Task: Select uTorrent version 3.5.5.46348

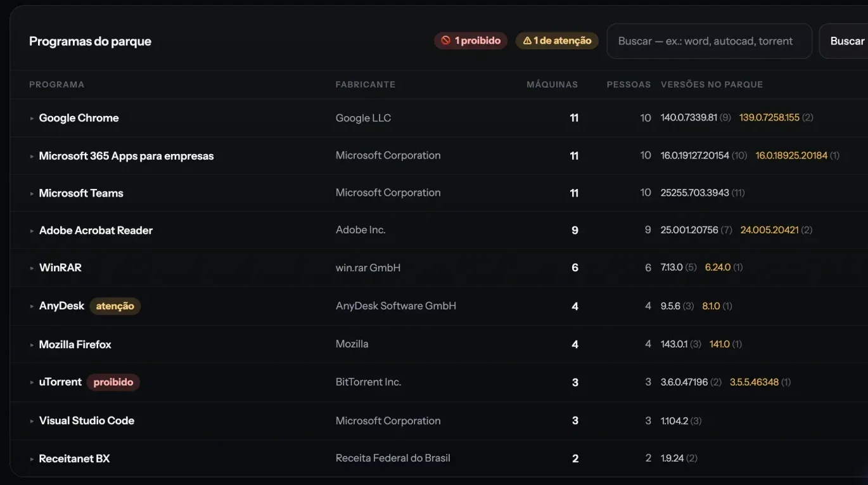Action: 754,382
